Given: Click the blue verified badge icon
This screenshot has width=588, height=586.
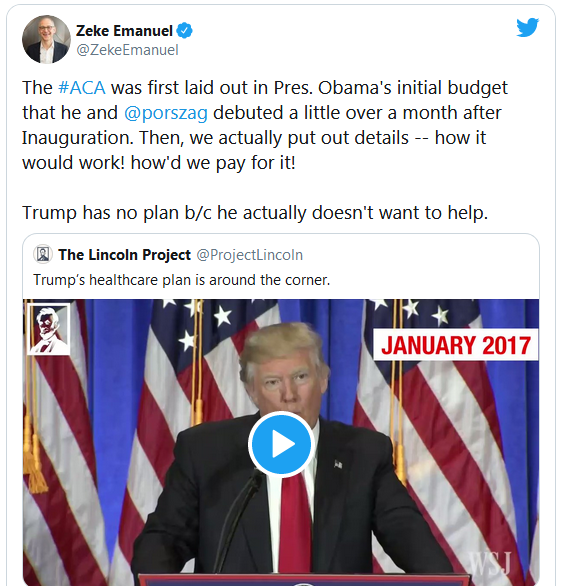Looking at the screenshot, I should point(184,30).
